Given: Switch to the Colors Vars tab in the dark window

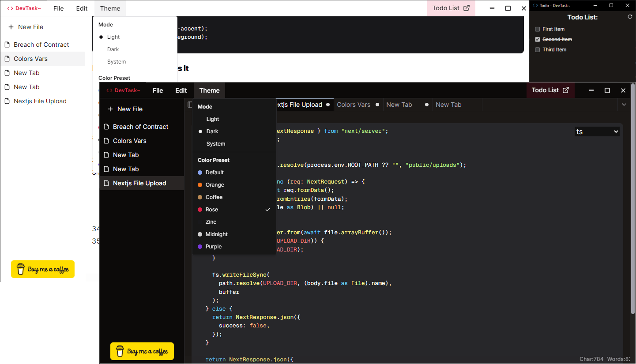Looking at the screenshot, I should pos(353,105).
